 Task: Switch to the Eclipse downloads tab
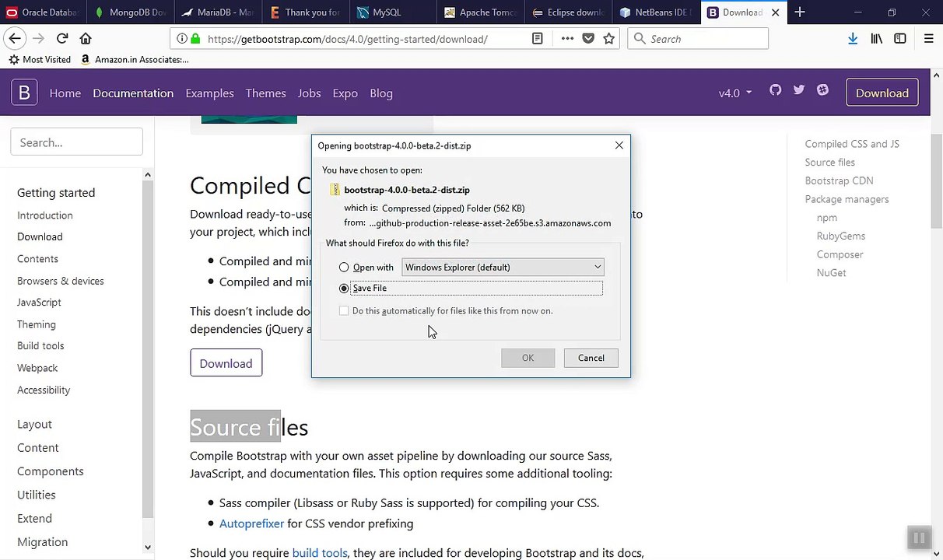pos(568,12)
